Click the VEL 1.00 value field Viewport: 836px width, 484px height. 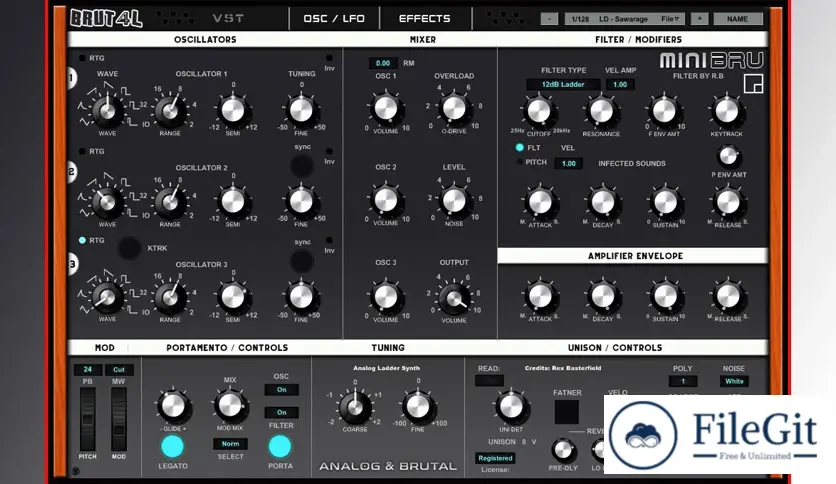tap(569, 164)
